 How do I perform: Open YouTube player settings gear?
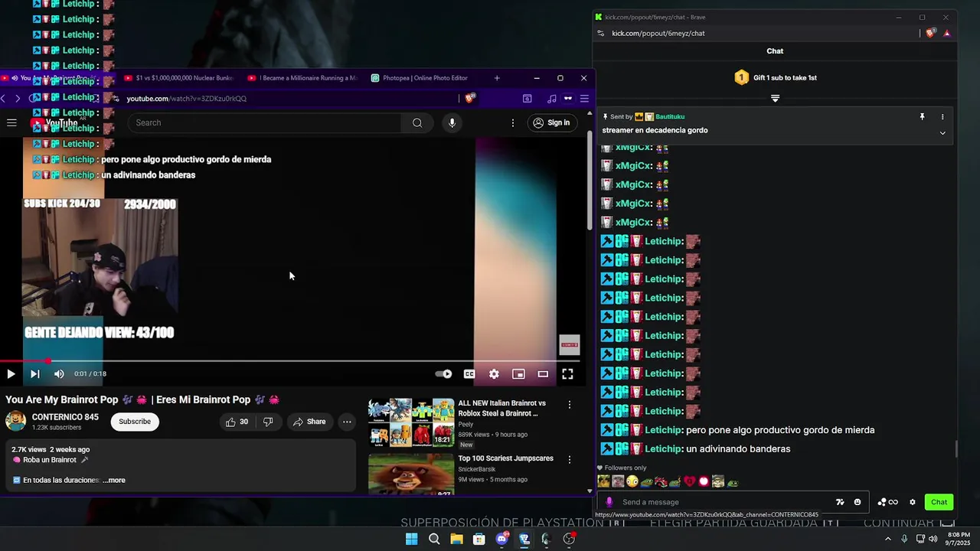494,374
